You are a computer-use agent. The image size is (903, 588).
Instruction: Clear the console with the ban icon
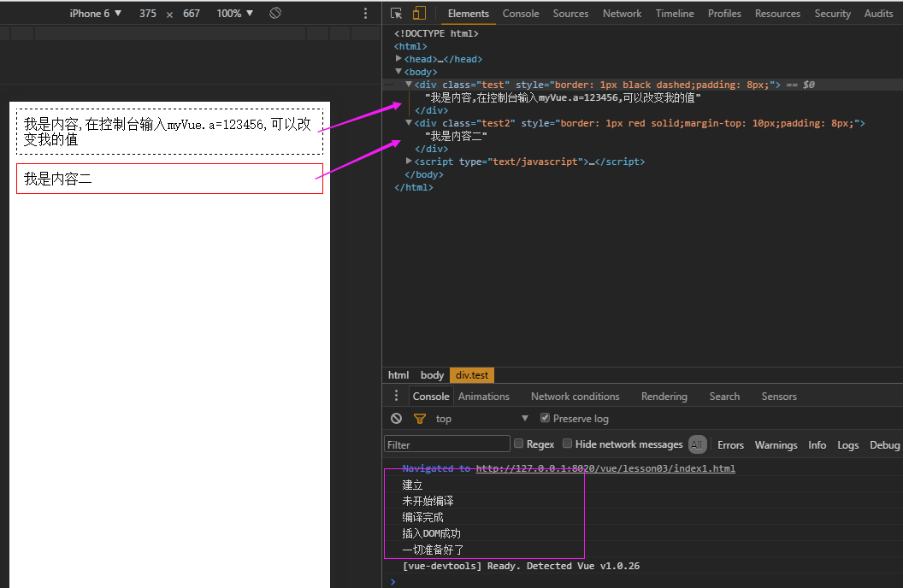[396, 418]
